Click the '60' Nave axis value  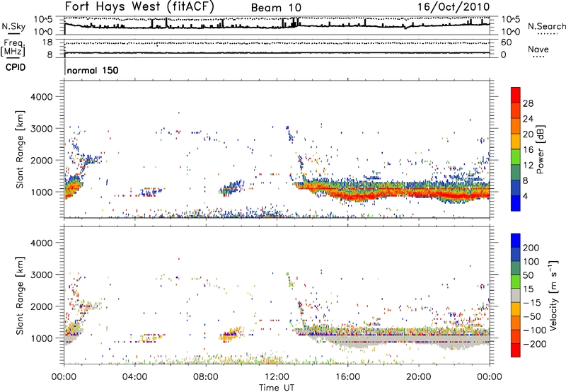[x=507, y=42]
